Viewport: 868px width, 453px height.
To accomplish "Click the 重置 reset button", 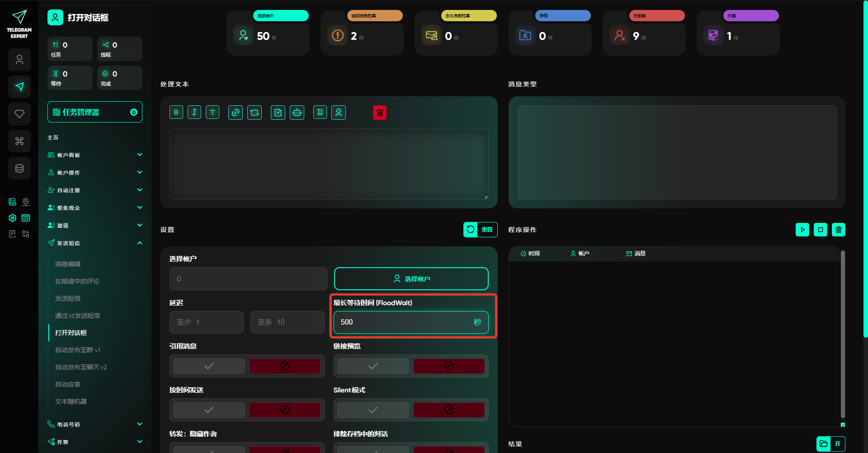I will [x=480, y=230].
